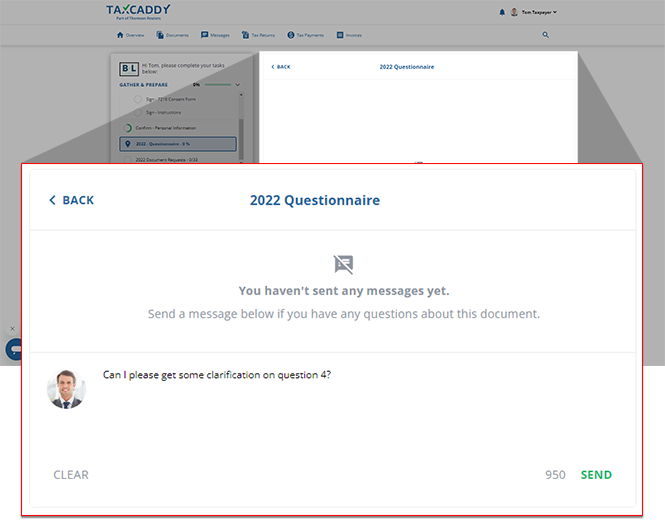Open the notifications bell
Image resolution: width=665 pixels, height=524 pixels.
[x=502, y=12]
